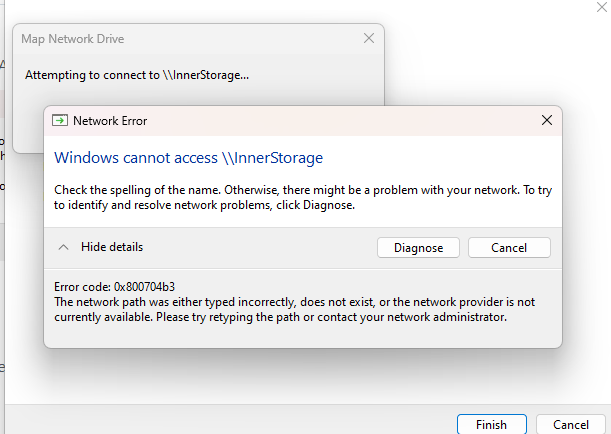Click blank area below the error description text

pos(300,336)
